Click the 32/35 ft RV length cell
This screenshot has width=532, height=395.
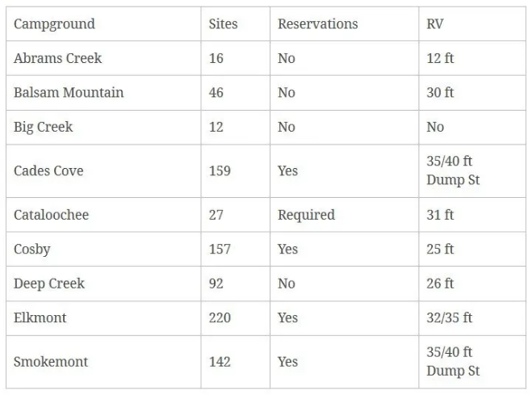pyautogui.click(x=450, y=317)
